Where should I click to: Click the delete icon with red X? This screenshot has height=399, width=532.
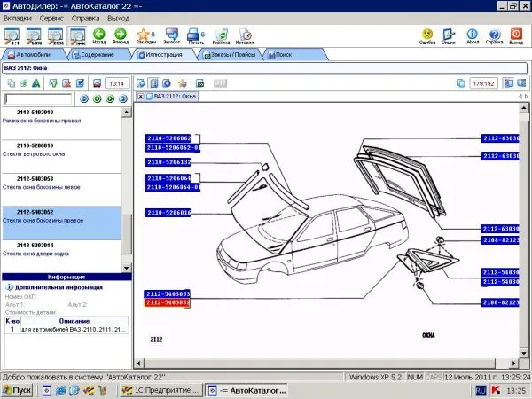pyautogui.click(x=66, y=83)
